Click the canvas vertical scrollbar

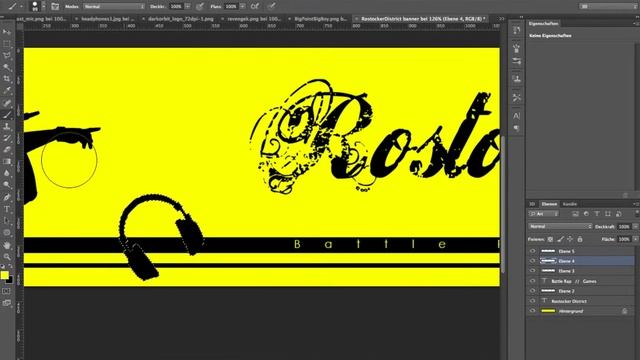[x=503, y=204]
